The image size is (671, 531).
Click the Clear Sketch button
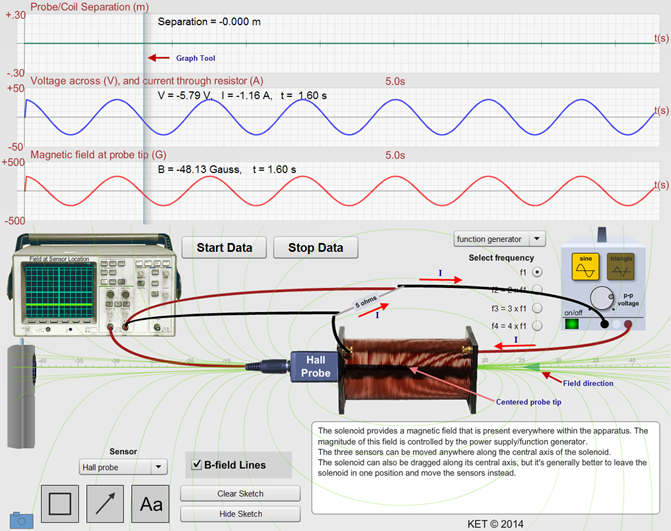click(x=240, y=494)
